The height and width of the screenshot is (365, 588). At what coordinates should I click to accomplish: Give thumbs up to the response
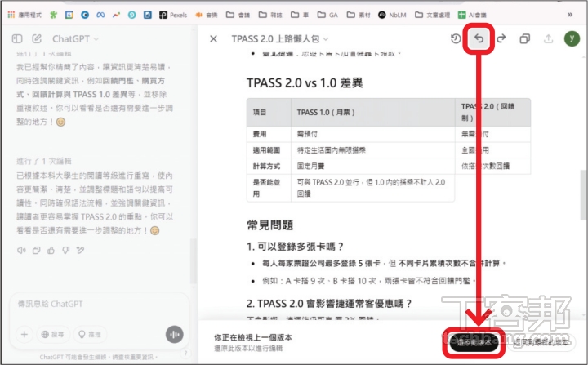click(51, 250)
